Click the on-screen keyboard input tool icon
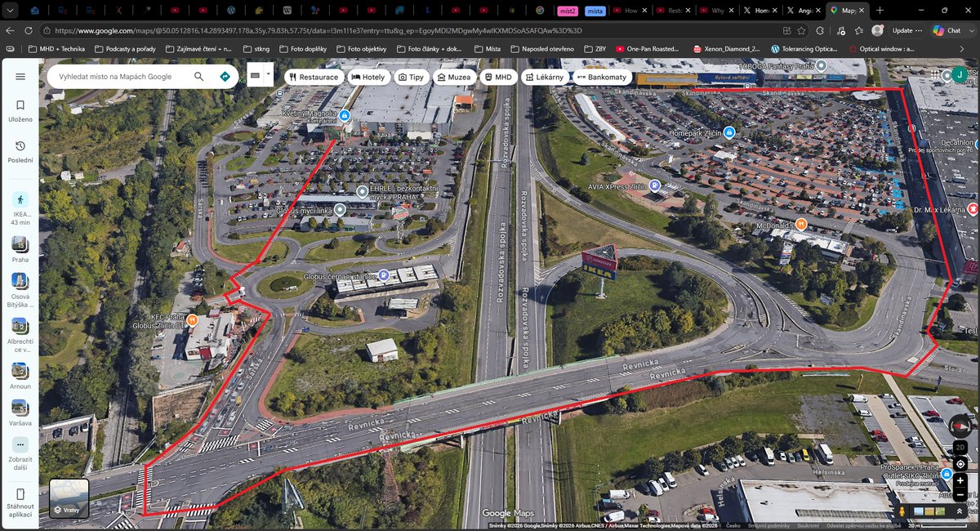 pos(255,74)
